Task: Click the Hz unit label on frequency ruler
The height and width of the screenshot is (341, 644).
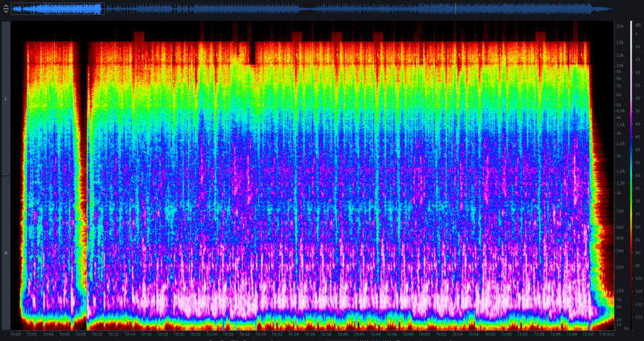Action: click(626, 329)
